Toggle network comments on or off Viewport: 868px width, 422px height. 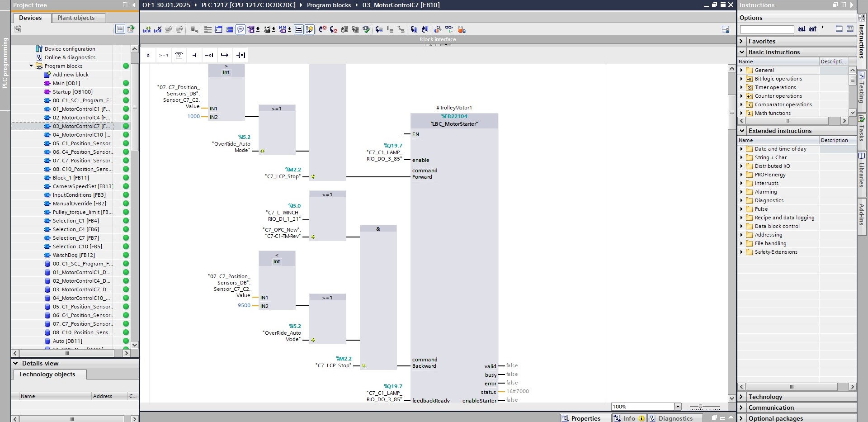click(239, 29)
